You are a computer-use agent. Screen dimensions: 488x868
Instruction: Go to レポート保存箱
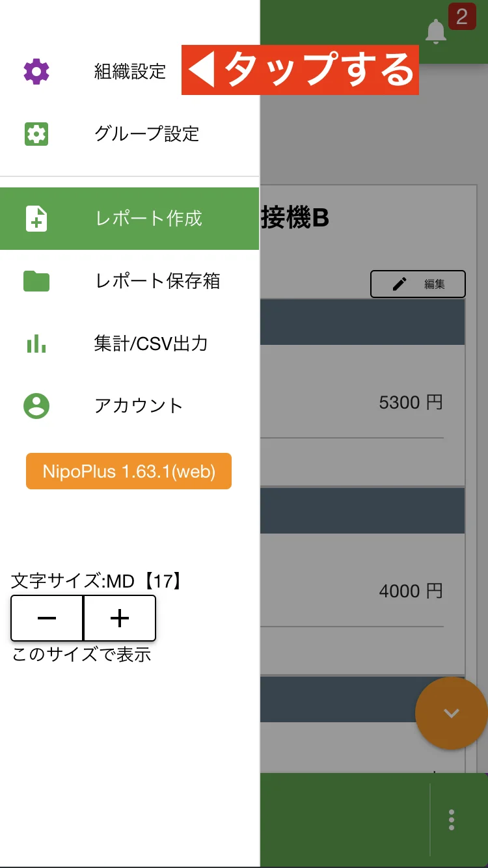point(157,281)
